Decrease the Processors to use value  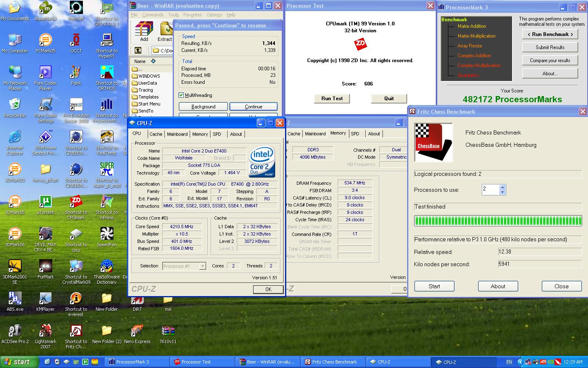click(x=503, y=192)
